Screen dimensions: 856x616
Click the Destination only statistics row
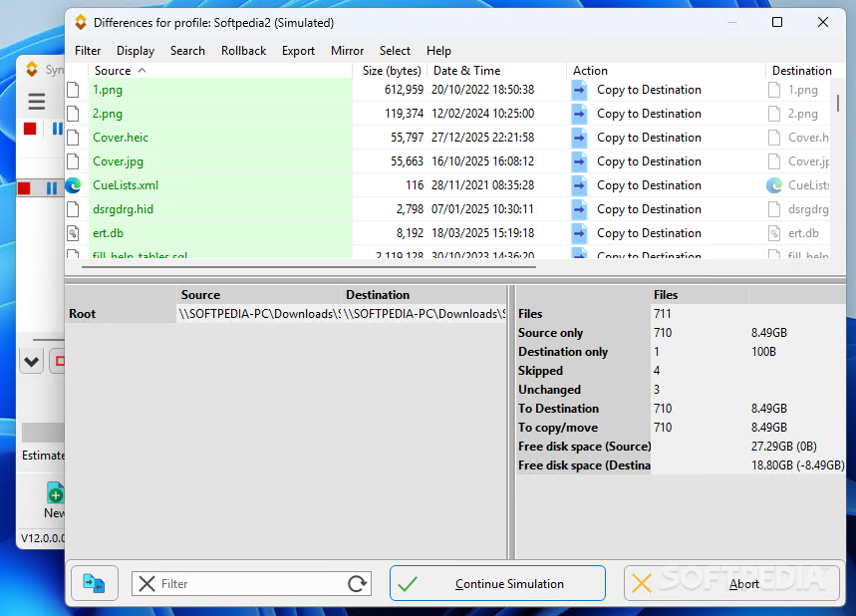click(x=681, y=352)
